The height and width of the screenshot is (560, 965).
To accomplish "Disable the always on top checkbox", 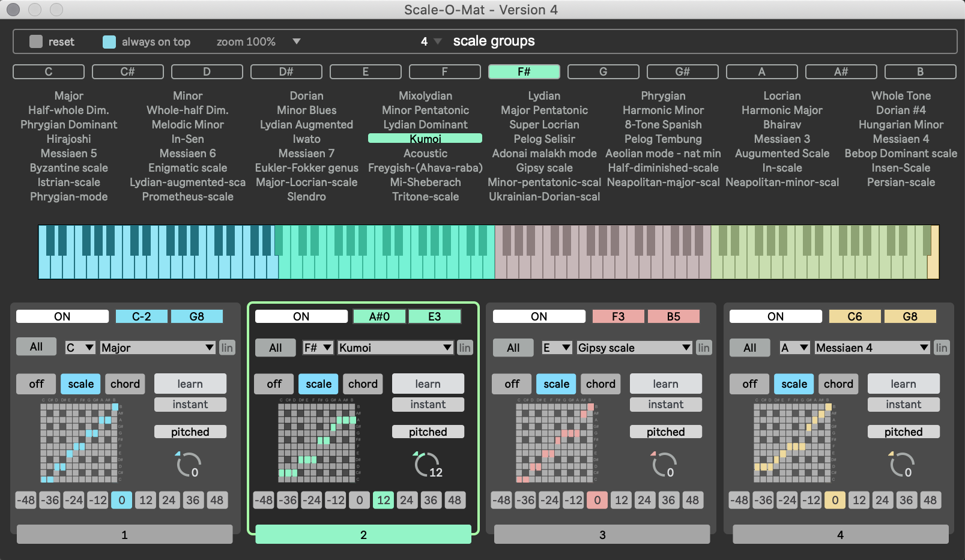I will tap(109, 41).
